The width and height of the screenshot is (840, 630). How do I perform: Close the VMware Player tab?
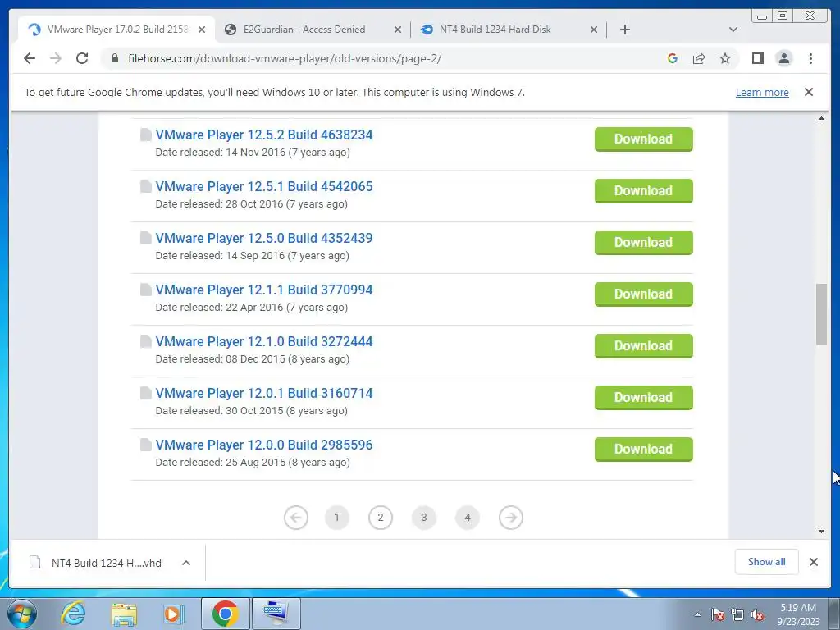202,30
